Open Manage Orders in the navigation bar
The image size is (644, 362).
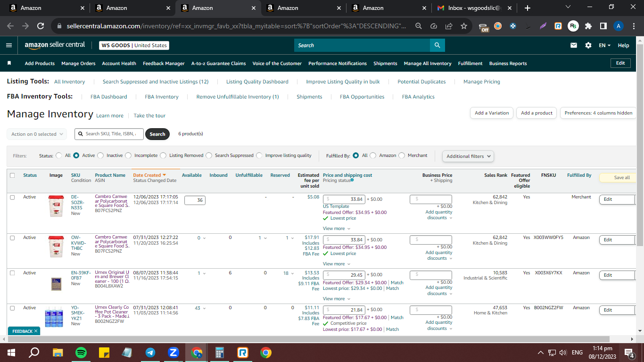(78, 63)
